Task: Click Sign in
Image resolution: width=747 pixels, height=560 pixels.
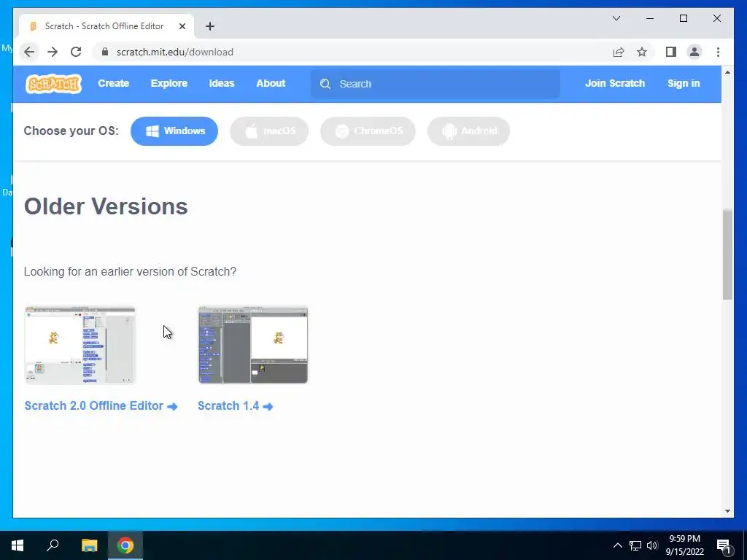Action: tap(683, 83)
